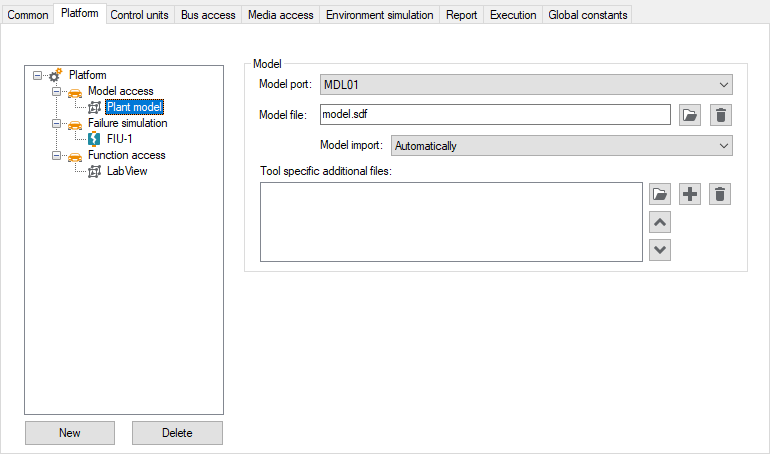Image resolution: width=770 pixels, height=454 pixels.
Task: Show the Execution tab
Action: [513, 15]
